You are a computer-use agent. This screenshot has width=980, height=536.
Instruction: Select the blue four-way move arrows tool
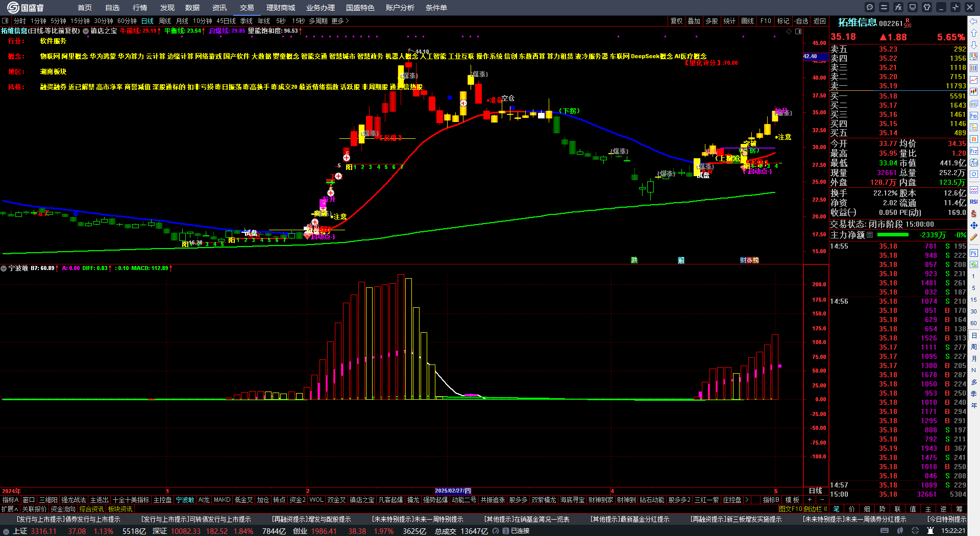click(x=974, y=225)
